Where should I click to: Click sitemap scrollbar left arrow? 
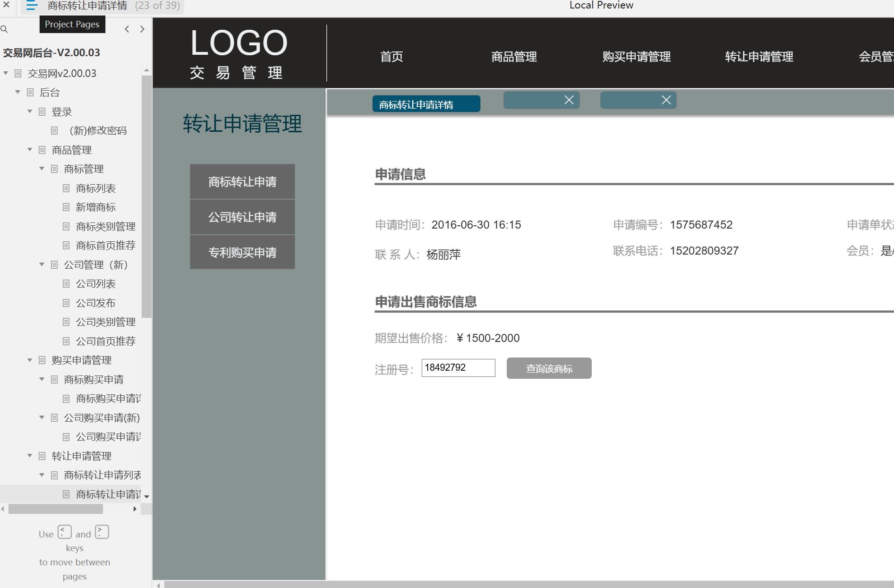[3, 509]
